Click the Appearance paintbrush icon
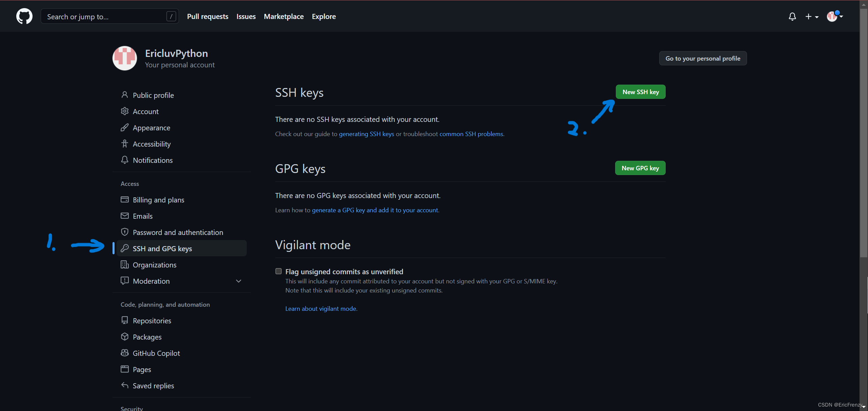 [124, 127]
